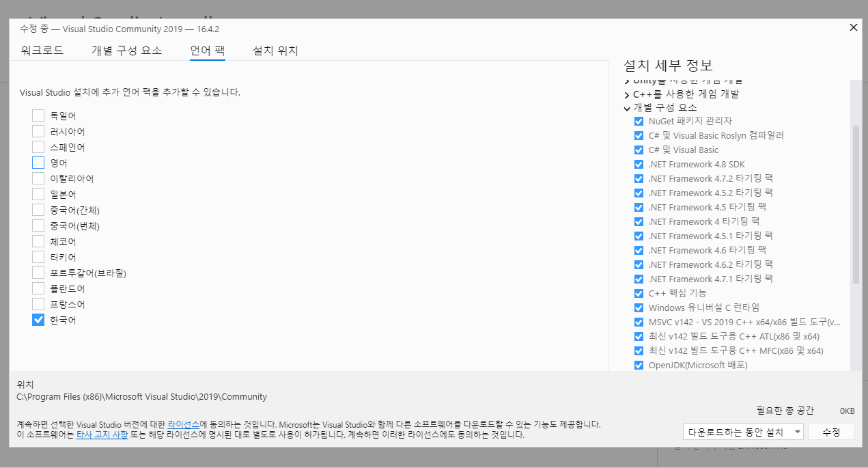The height and width of the screenshot is (468, 868).
Task: Check the 독일어 language pack checkbox
Action: click(38, 115)
